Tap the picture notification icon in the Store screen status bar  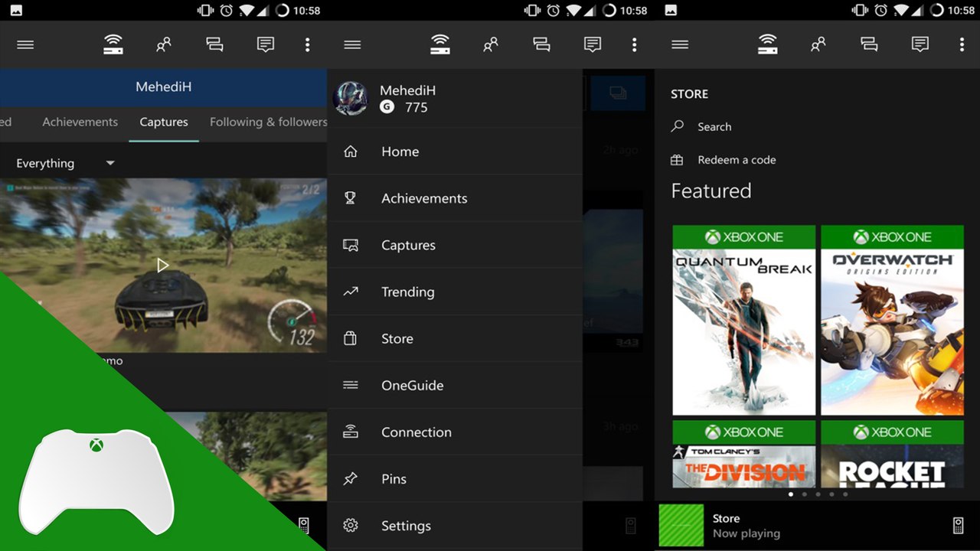671,10
